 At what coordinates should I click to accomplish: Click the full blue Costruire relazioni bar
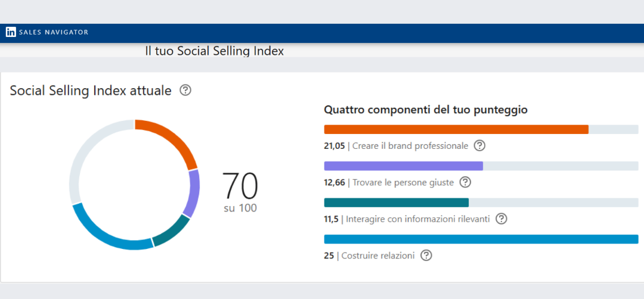(x=481, y=239)
